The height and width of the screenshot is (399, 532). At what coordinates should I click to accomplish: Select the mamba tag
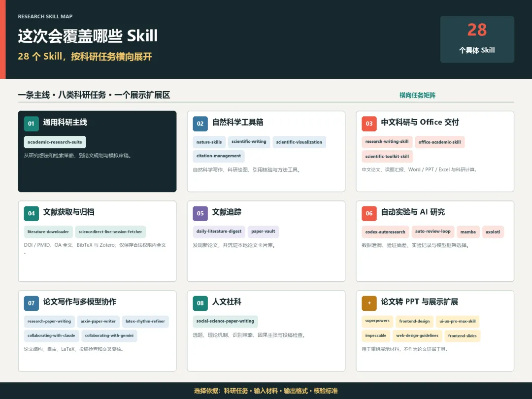pyautogui.click(x=468, y=232)
